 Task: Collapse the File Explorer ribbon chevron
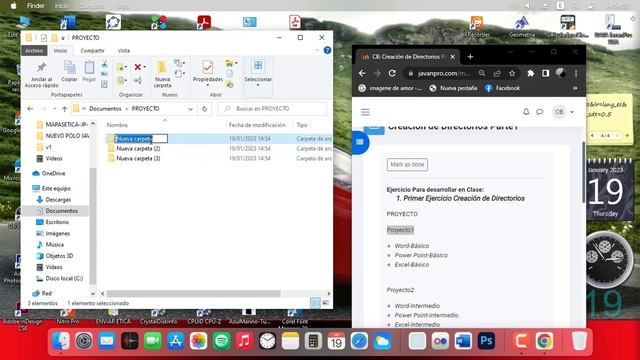click(317, 50)
